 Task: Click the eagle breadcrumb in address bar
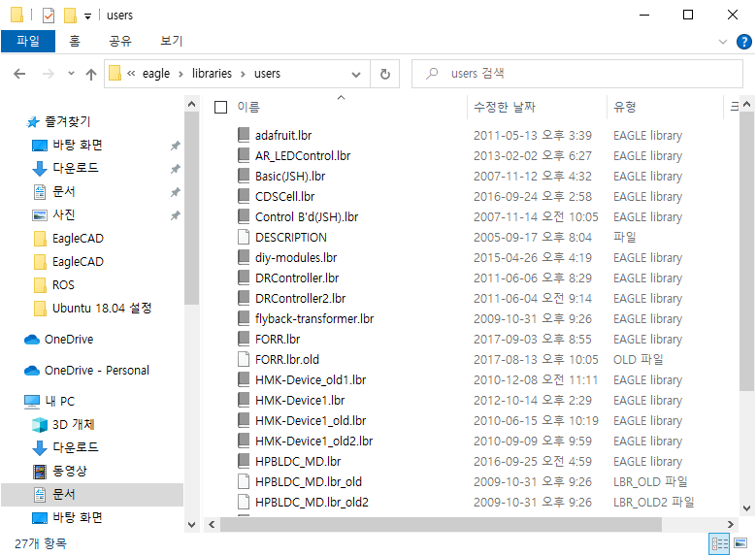pos(156,74)
